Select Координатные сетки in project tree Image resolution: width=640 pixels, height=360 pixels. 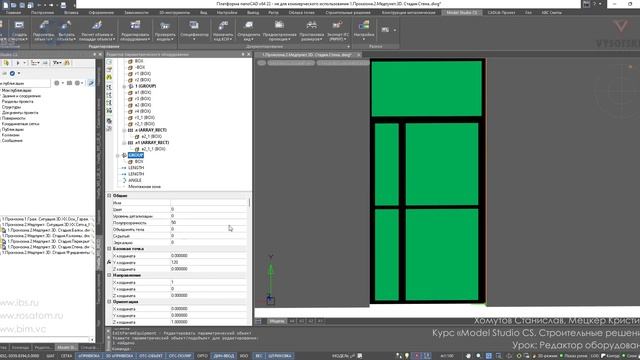click(20, 124)
